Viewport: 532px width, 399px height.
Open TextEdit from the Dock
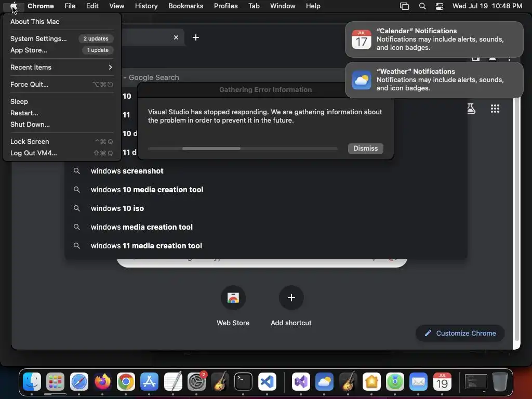[x=173, y=382]
